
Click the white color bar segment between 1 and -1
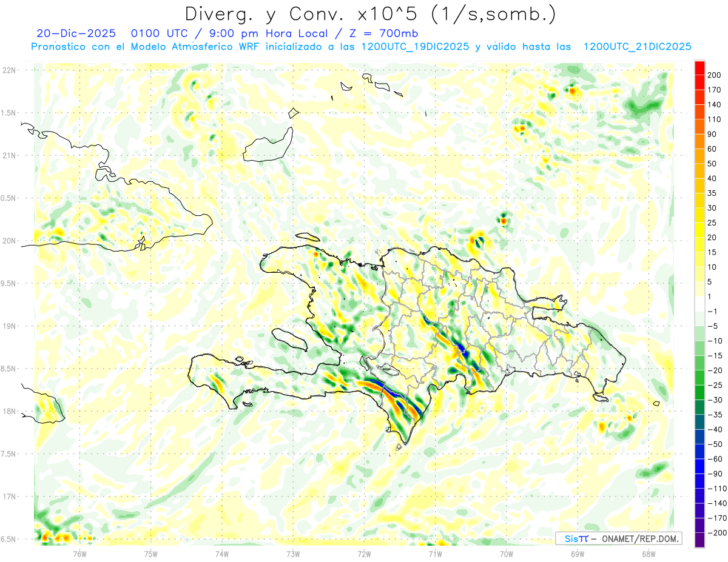tap(699, 304)
